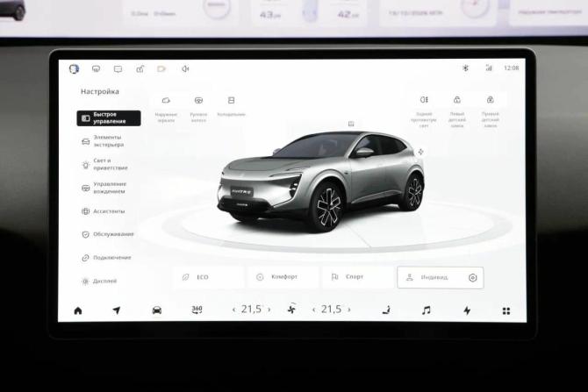Open the apps grid icon
588x392 pixels.
coord(506,310)
